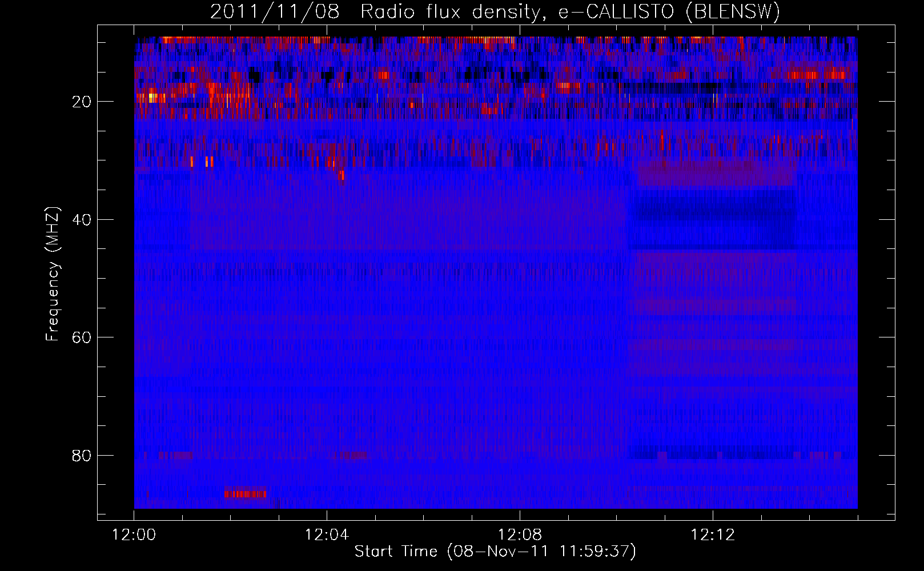This screenshot has width=924, height=571.
Task: Click the '12:04' time tick label
Action: click(327, 535)
